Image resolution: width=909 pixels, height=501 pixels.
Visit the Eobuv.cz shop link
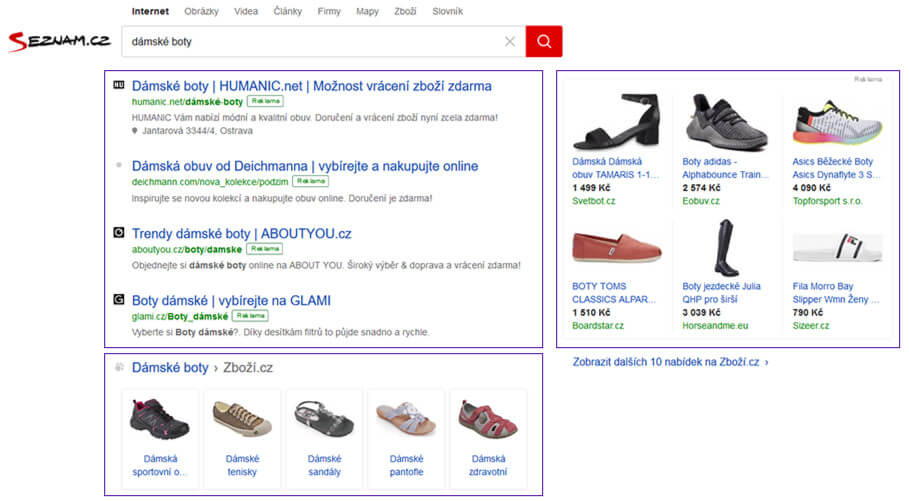pos(701,201)
